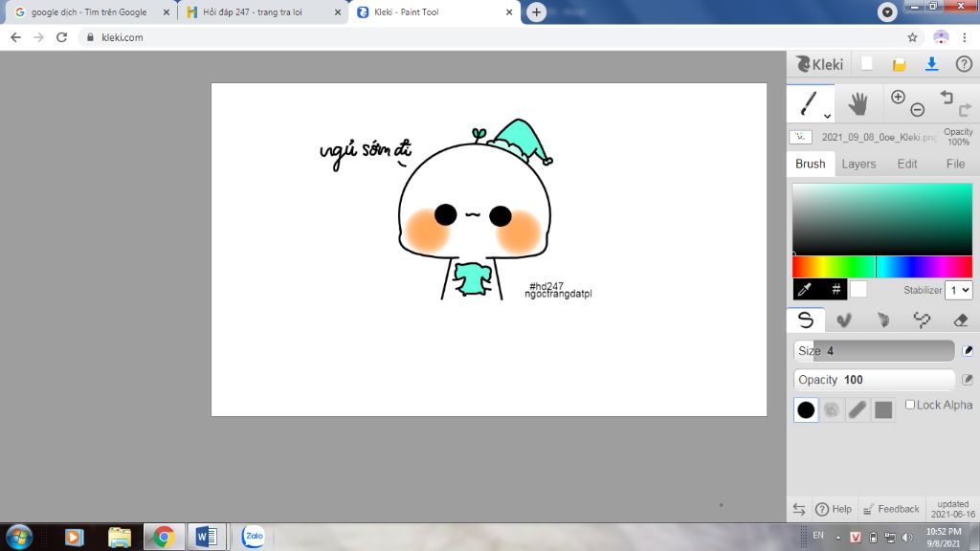Viewport: 980px width, 551px height.
Task: Bookmark this page with the star
Action: click(x=912, y=37)
